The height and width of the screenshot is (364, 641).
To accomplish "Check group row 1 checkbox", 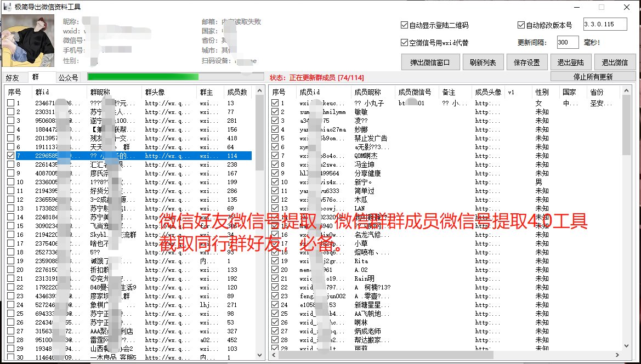I will (x=11, y=103).
